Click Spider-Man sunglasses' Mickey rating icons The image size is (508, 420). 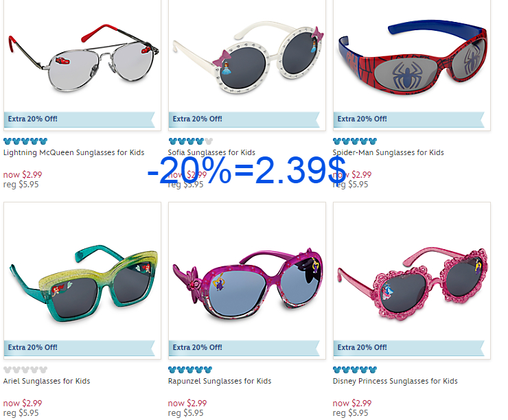coord(355,141)
